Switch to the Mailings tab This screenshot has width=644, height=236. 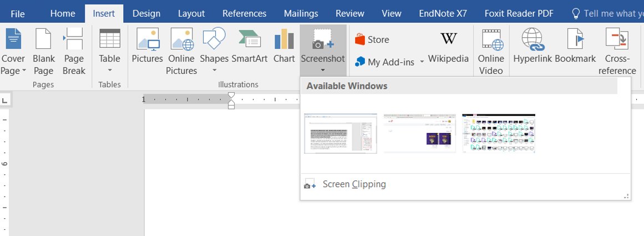coord(301,13)
